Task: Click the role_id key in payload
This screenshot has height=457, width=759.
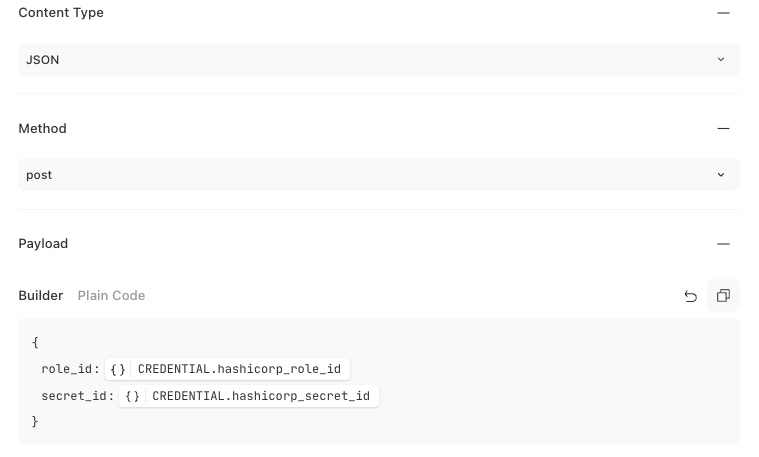Action: click(x=67, y=369)
